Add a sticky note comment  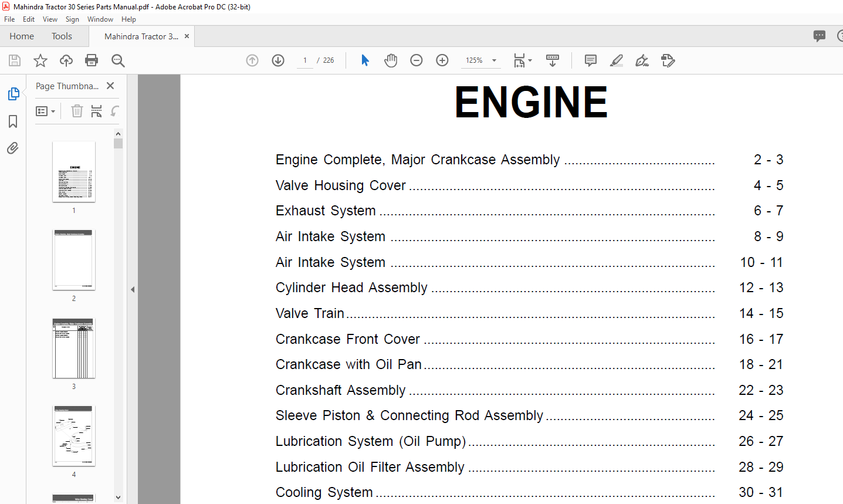(591, 60)
